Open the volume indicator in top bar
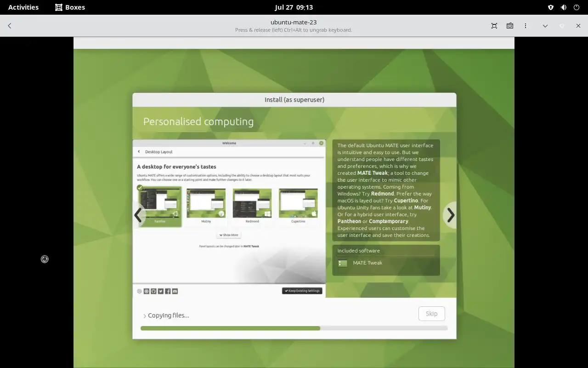588x368 pixels. [x=564, y=7]
